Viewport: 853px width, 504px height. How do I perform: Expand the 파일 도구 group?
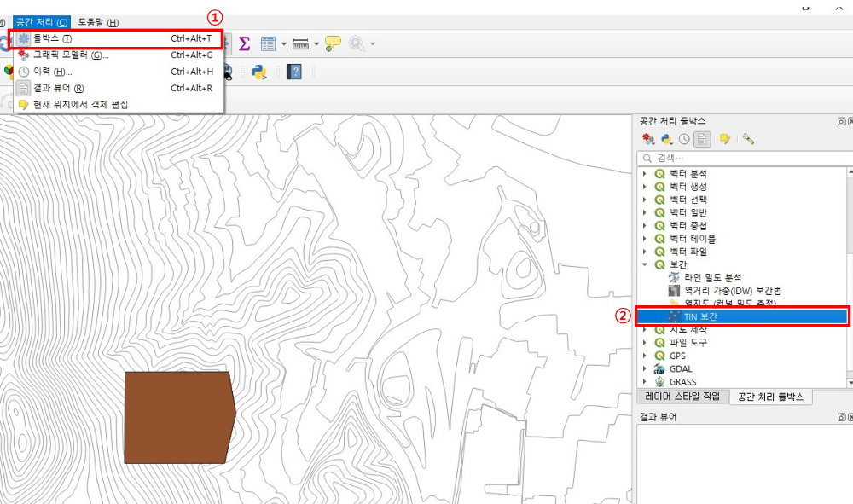tap(645, 343)
